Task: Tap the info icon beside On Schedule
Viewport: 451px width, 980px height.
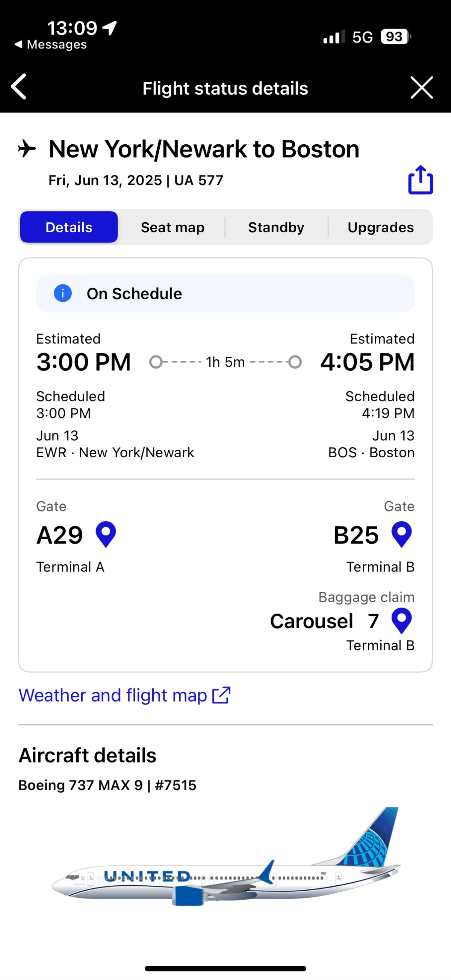Action: coord(63,293)
